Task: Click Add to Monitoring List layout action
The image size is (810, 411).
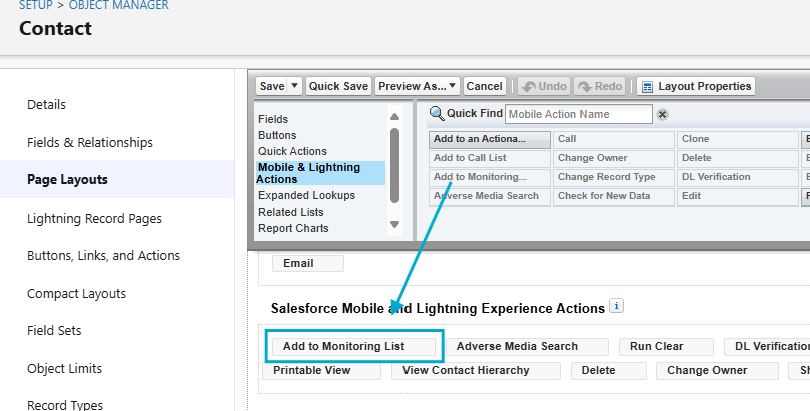Action: [x=354, y=346]
